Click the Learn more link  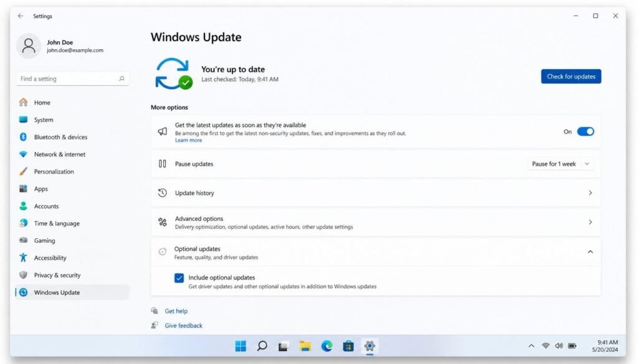coord(188,140)
